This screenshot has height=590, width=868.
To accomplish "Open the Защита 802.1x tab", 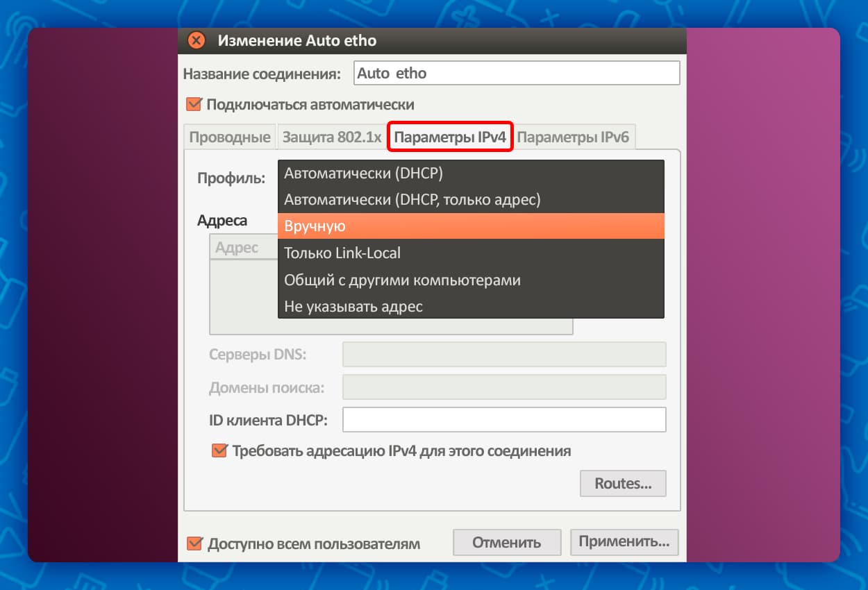I will click(331, 137).
